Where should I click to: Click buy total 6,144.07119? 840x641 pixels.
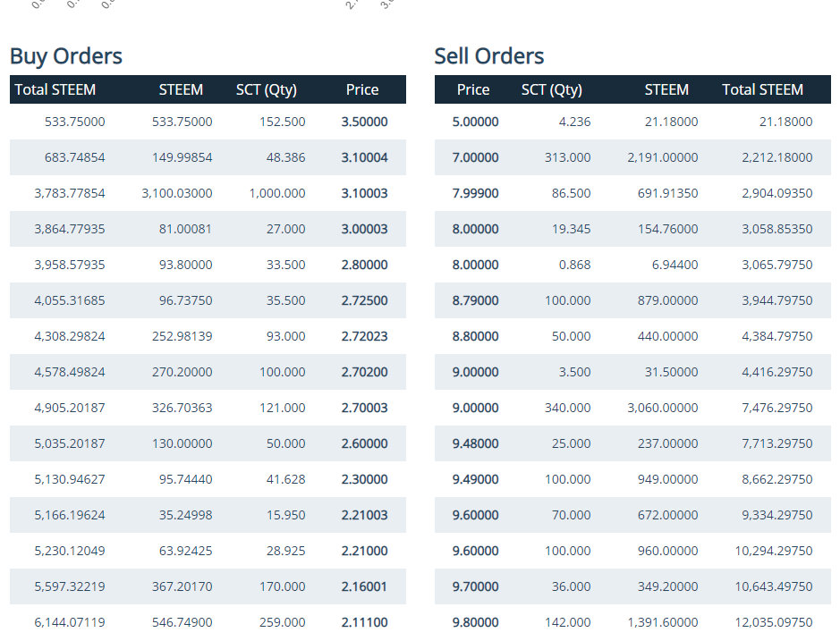[70, 622]
